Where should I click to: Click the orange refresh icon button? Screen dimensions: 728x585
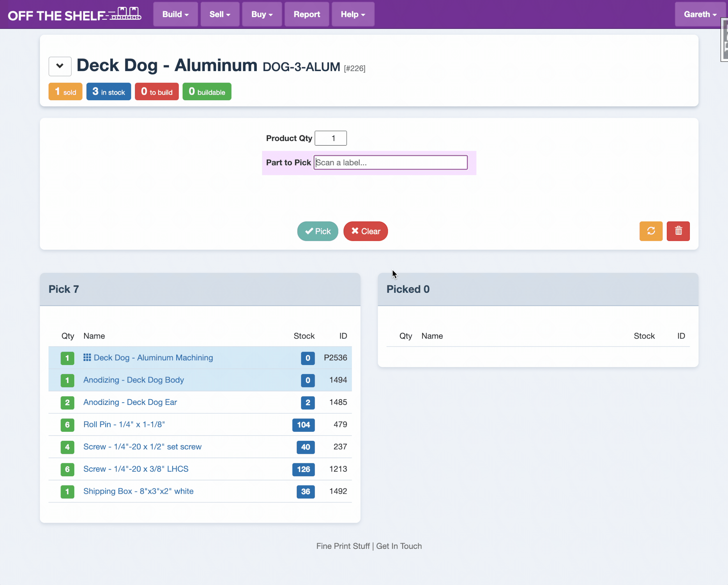(651, 231)
